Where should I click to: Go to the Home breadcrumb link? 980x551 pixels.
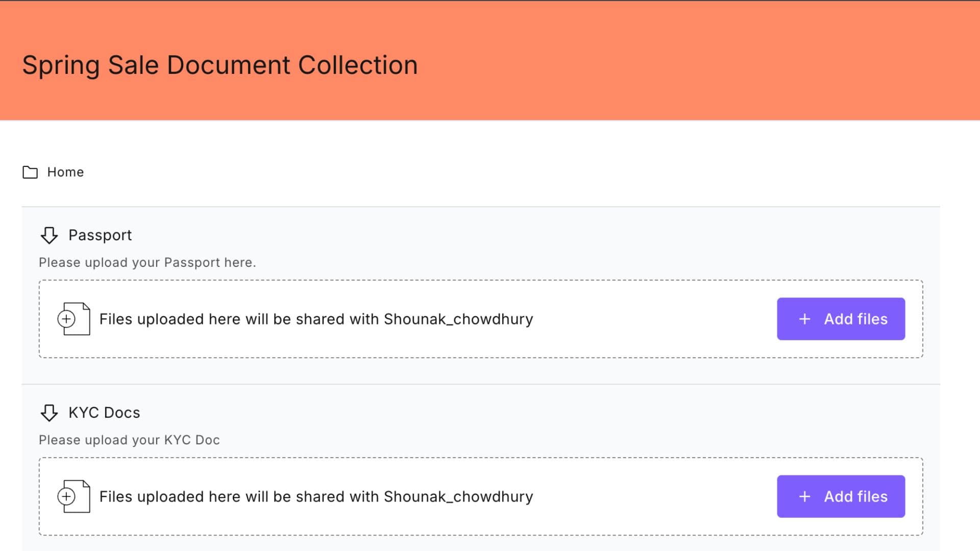tap(65, 172)
